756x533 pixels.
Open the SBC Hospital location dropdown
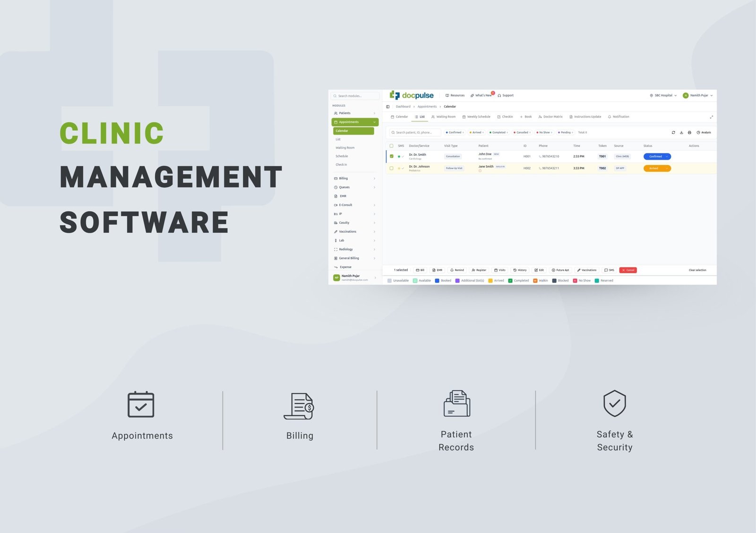coord(663,95)
